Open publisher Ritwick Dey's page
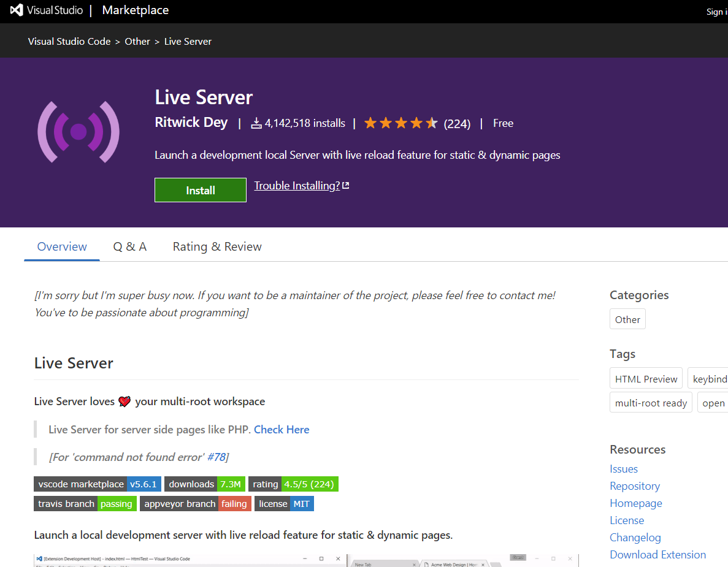This screenshot has height=567, width=728. [x=191, y=122]
